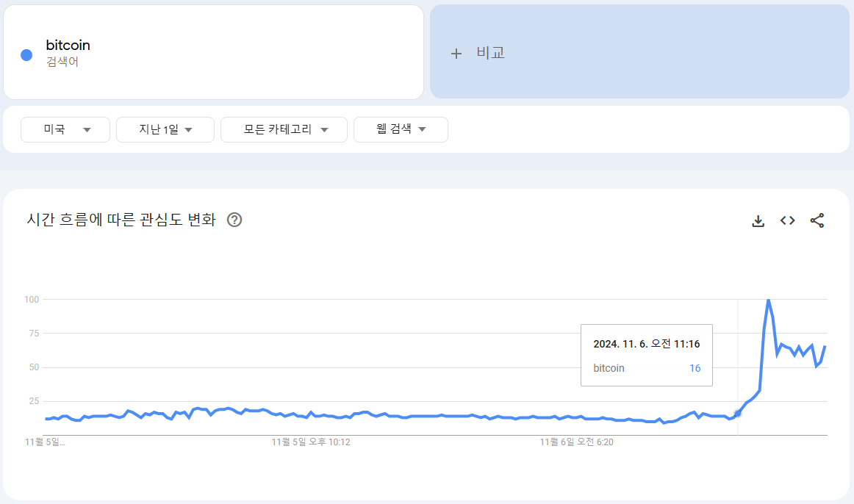Expand the 지난 1일 time range dropdown
Screen dimensions: 854x504
[x=165, y=129]
